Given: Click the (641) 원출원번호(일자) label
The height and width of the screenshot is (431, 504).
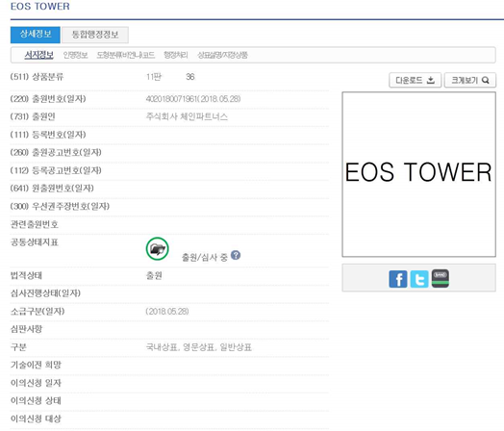Looking at the screenshot, I should click(x=52, y=188).
